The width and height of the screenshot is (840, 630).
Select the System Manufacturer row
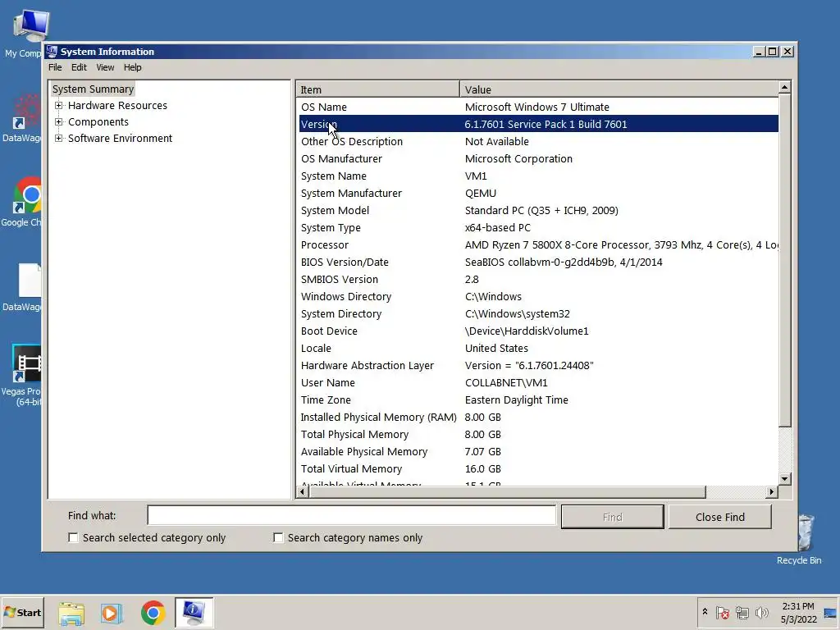coord(538,193)
